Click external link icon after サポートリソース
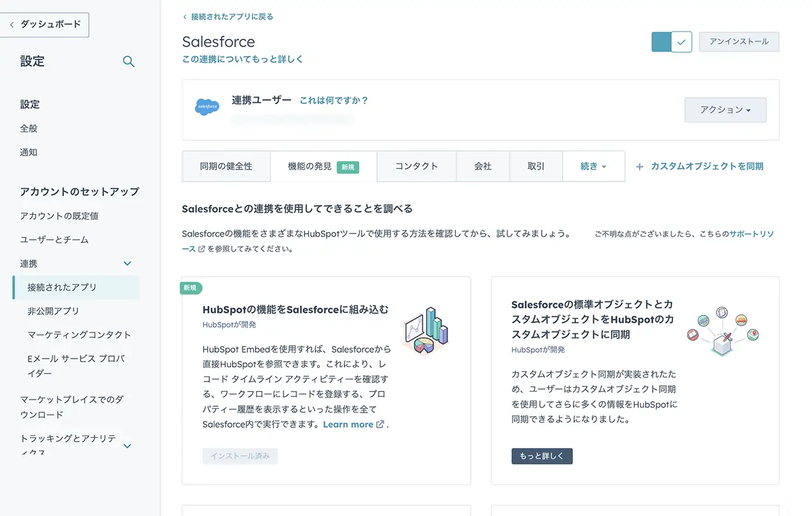 (x=202, y=249)
